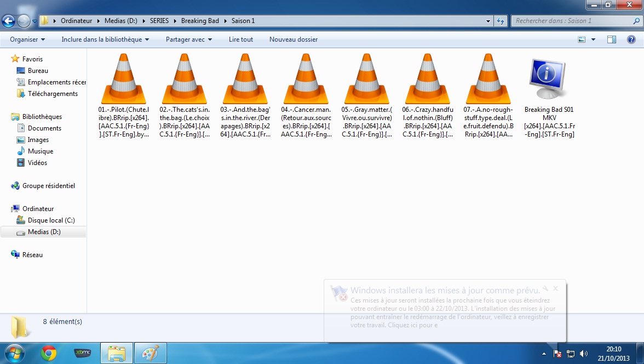Open the recent pages dropdown arrow
644x364 pixels.
34,21
